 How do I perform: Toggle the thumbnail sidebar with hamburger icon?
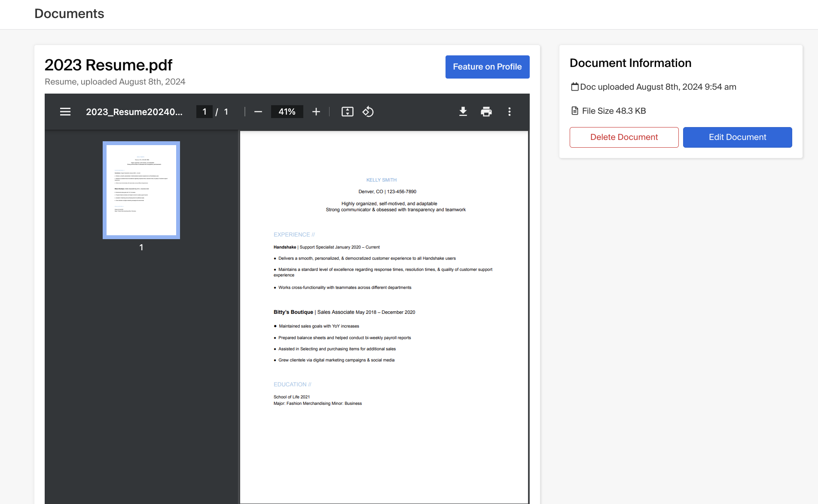(x=65, y=112)
